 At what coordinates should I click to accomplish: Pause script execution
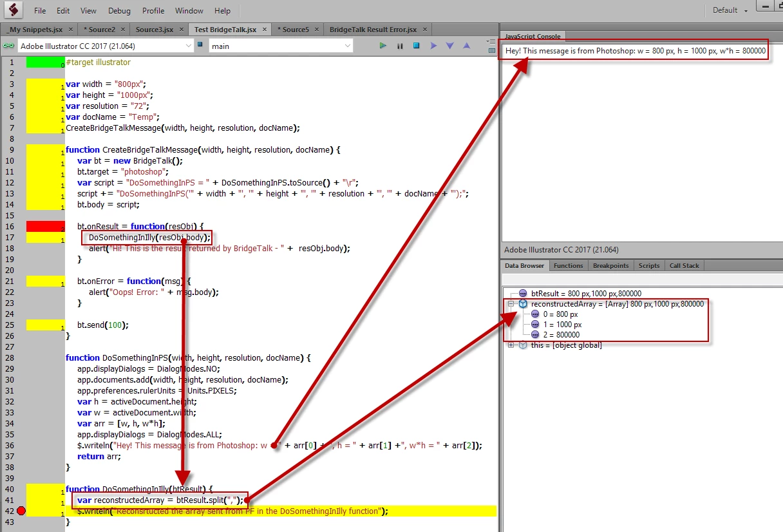[x=400, y=46]
